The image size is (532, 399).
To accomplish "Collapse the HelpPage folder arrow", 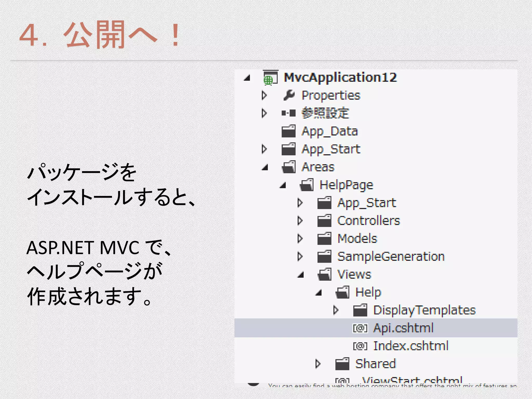I will (283, 185).
